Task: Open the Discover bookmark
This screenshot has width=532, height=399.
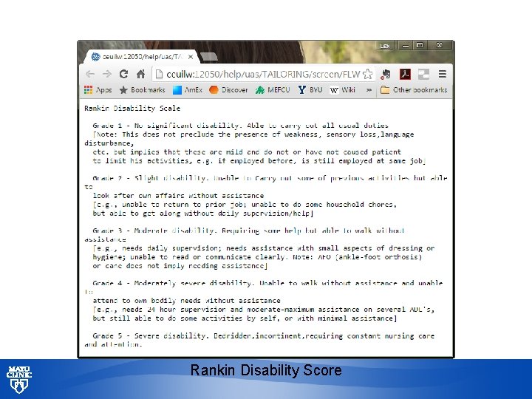Action: click(228, 90)
